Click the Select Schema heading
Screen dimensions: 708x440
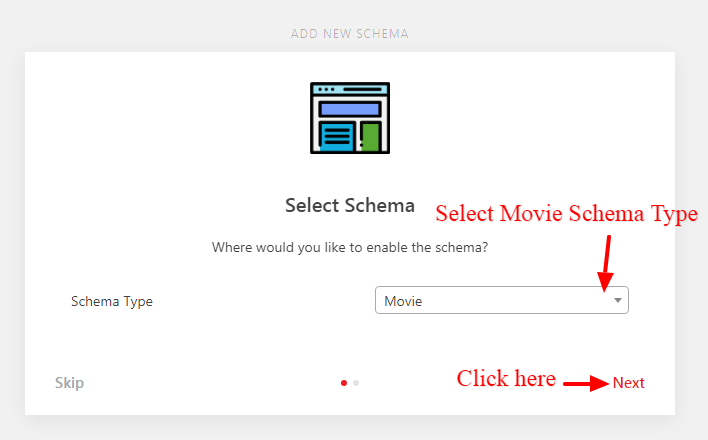[350, 206]
